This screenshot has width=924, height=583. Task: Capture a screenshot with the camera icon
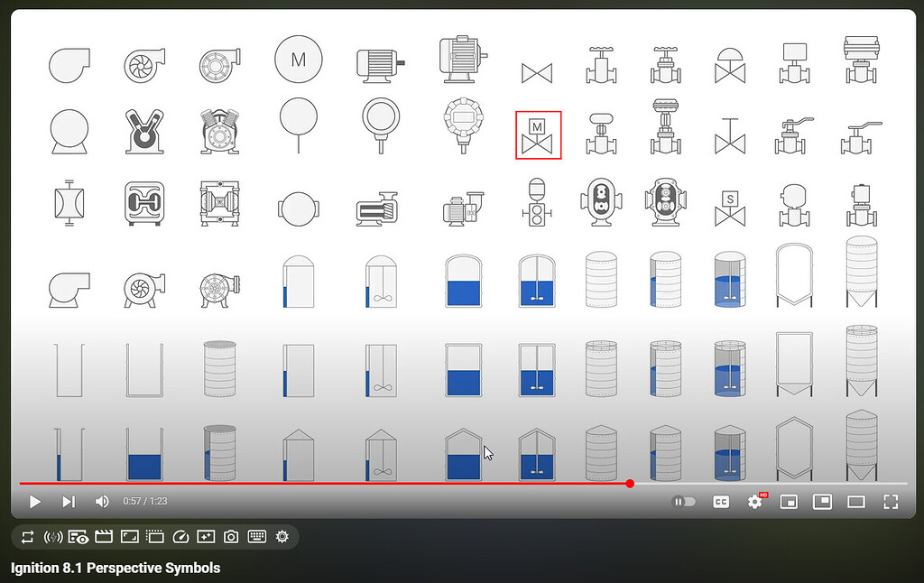tap(231, 537)
